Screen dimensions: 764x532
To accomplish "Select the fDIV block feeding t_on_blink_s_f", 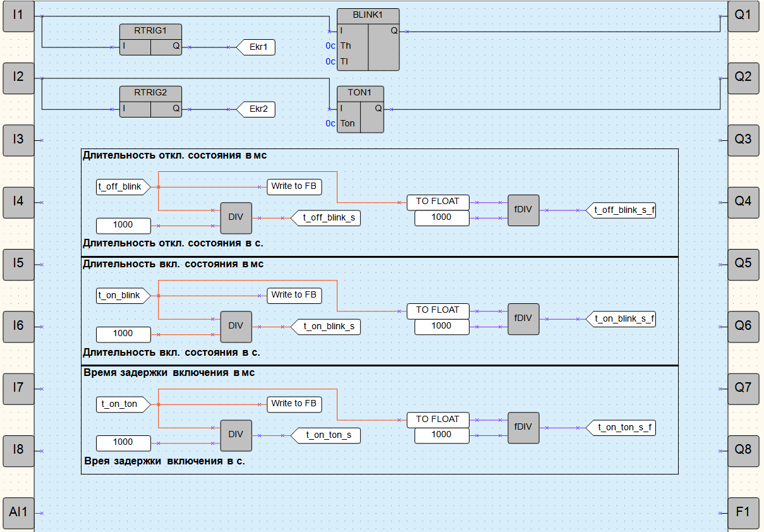I will [523, 318].
